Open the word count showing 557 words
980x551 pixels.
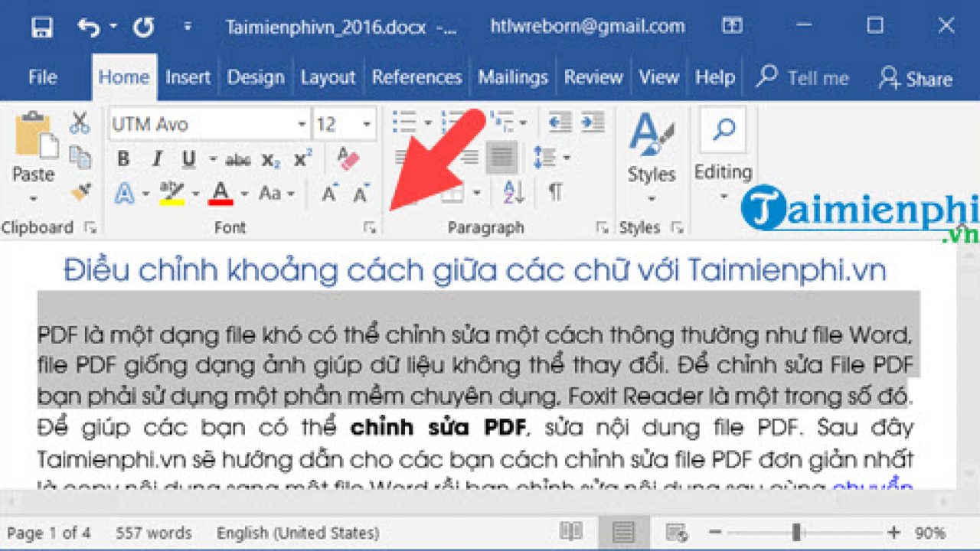153,533
